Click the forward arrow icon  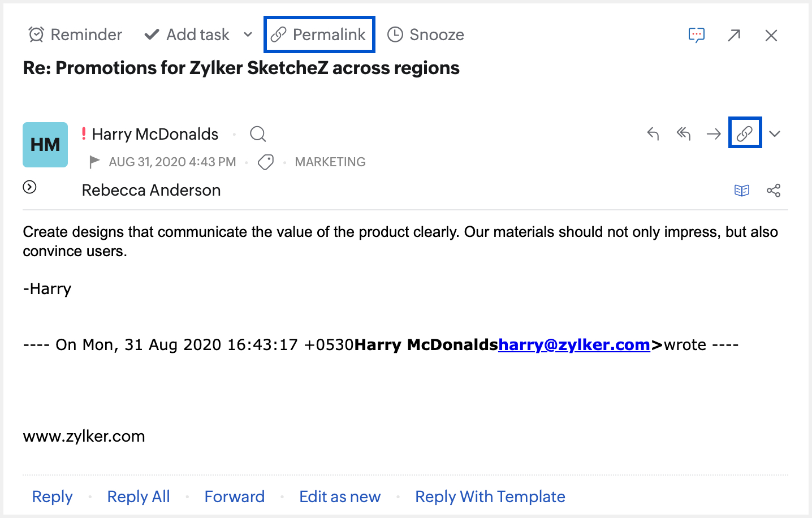tap(714, 134)
